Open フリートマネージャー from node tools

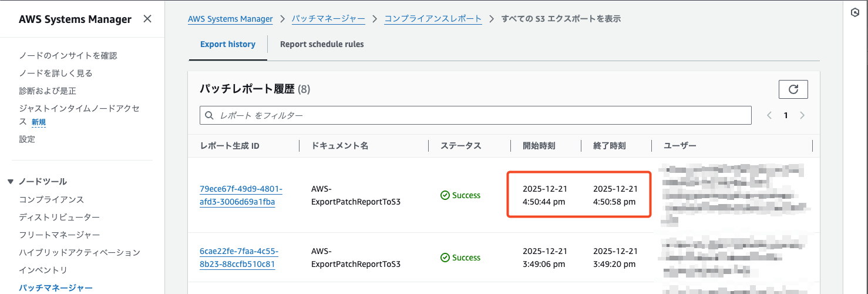pyautogui.click(x=59, y=235)
